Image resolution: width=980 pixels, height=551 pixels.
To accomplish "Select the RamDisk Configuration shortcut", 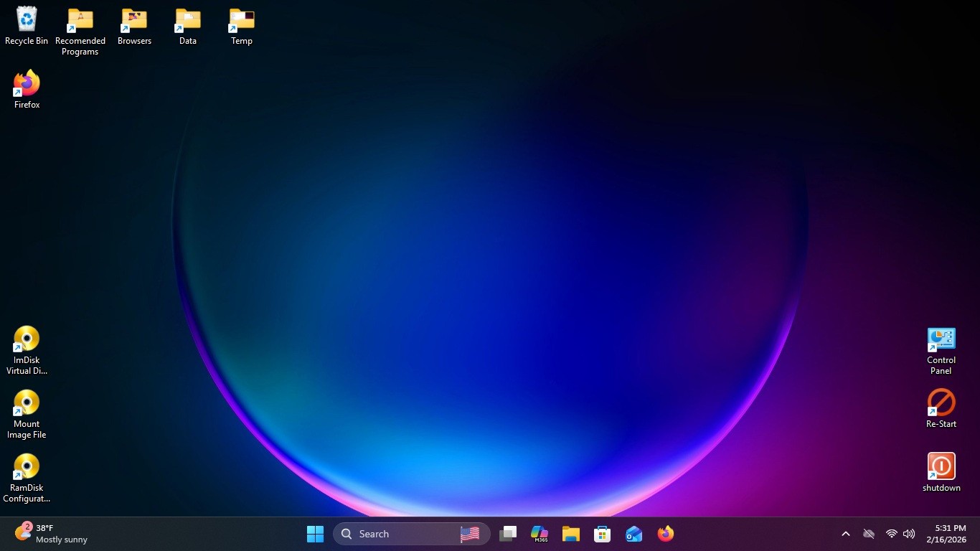I will pos(27,479).
